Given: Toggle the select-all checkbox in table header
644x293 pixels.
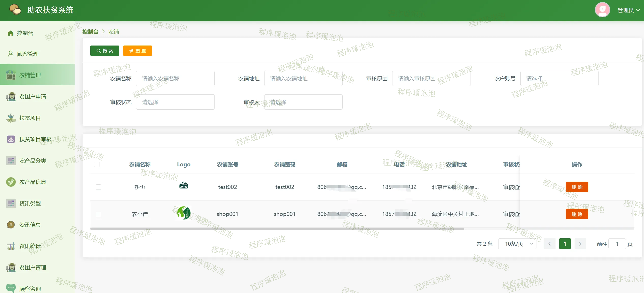Looking at the screenshot, I should (x=97, y=165).
